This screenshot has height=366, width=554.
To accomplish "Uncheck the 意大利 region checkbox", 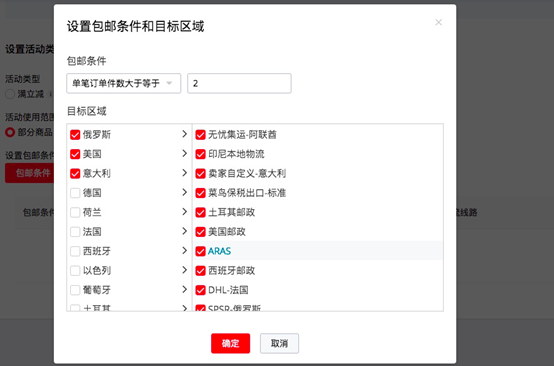I will pos(75,173).
